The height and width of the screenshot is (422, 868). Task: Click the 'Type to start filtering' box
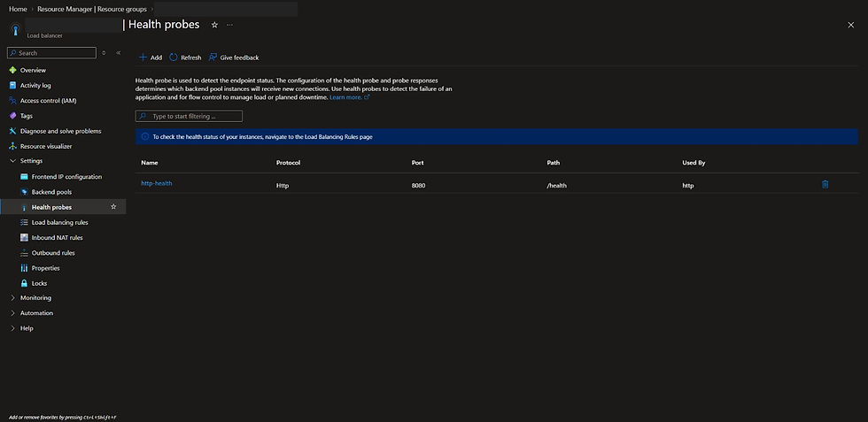coord(189,116)
